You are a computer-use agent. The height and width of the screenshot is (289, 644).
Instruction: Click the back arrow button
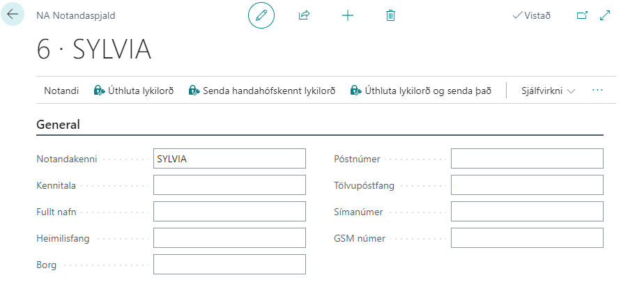pos(13,14)
